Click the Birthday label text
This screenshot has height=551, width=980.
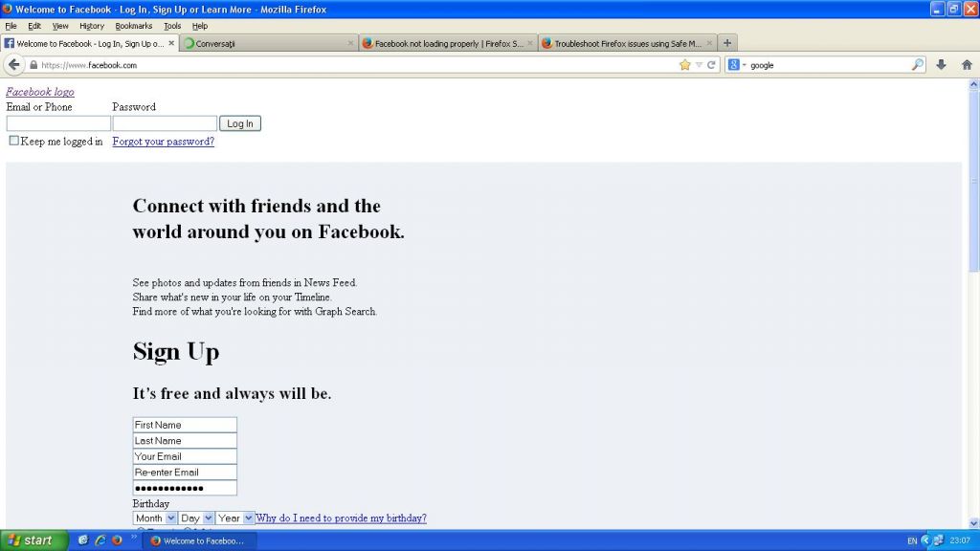(x=150, y=503)
